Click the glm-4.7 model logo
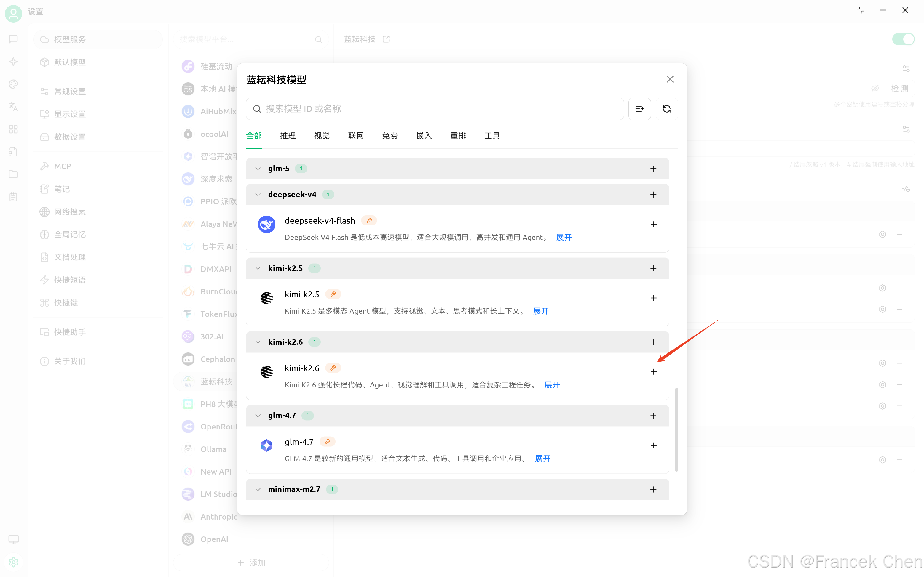Viewport: 924px width, 577px height. coord(266,445)
